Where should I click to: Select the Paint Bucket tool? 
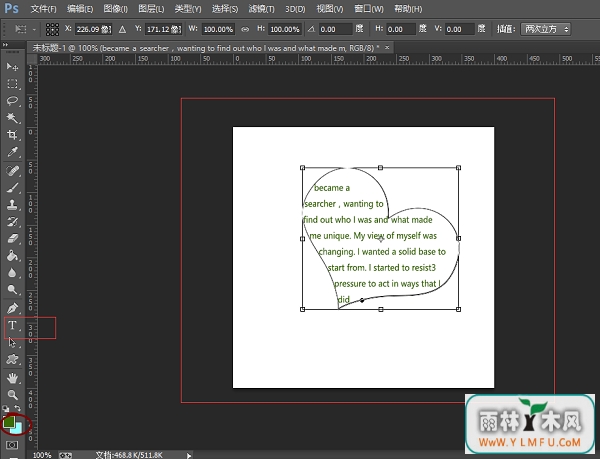(x=12, y=256)
